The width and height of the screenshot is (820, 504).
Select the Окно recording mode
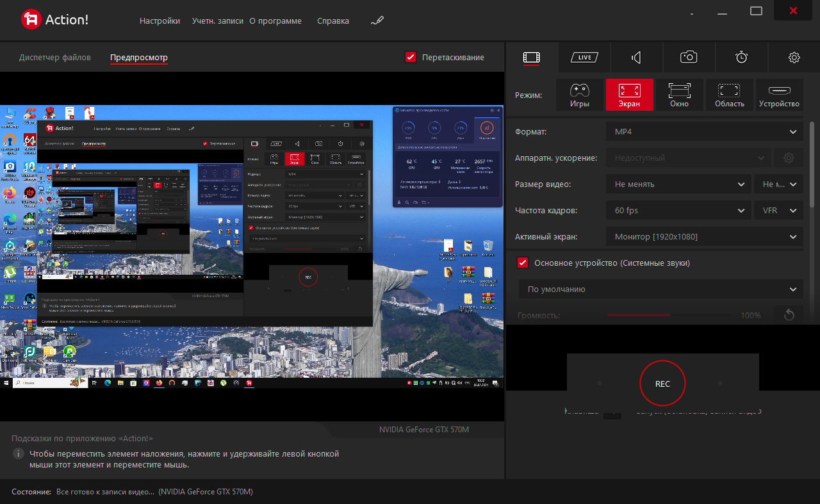coord(679,95)
